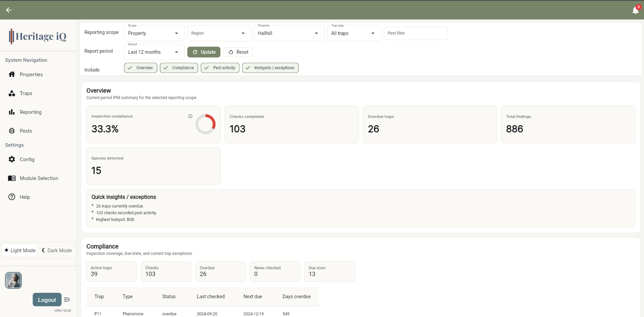Click the back arrow icon
The image size is (644, 317).
tap(9, 10)
